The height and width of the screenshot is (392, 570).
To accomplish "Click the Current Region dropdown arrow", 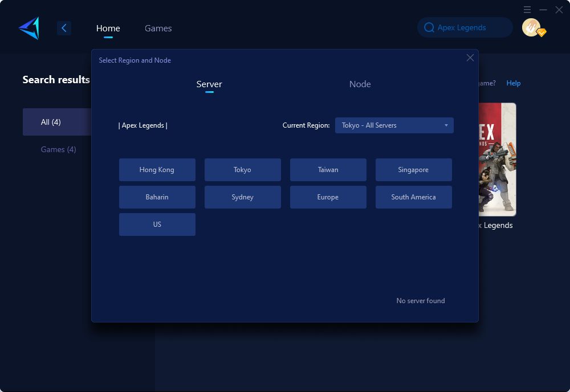I will pyautogui.click(x=446, y=125).
